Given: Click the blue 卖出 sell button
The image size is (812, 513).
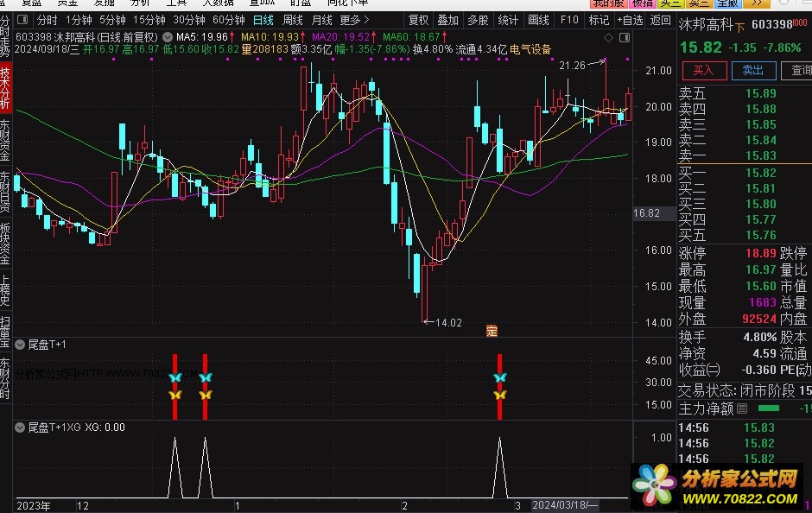Looking at the screenshot, I should [753, 70].
